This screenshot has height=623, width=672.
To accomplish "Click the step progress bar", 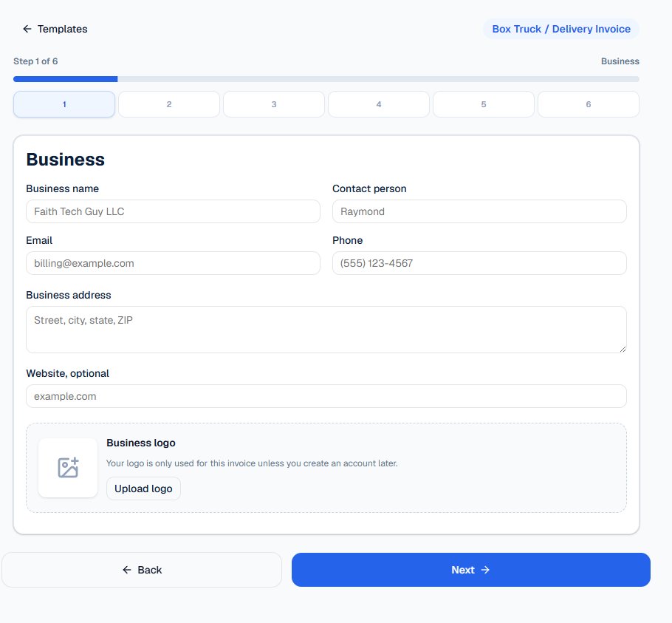I will point(326,79).
